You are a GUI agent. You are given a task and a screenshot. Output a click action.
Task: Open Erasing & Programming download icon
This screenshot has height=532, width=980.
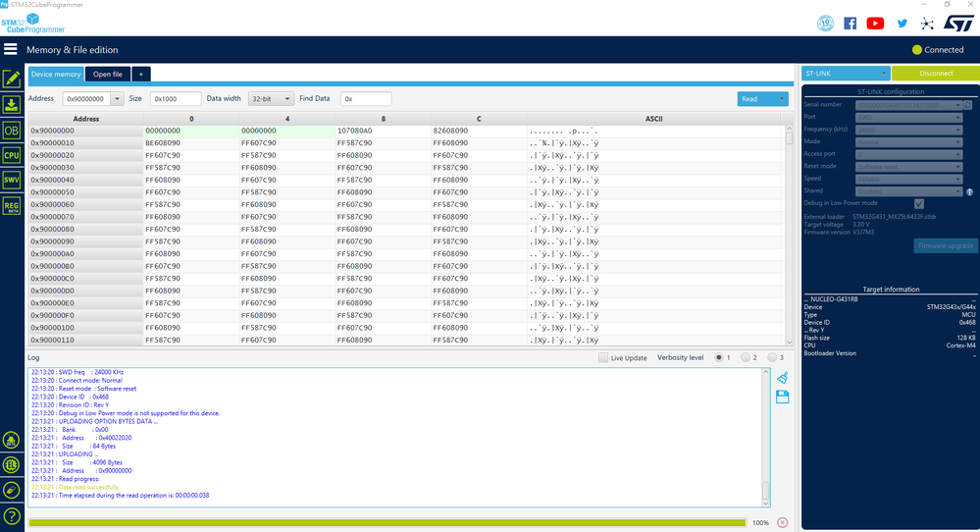tap(11, 104)
